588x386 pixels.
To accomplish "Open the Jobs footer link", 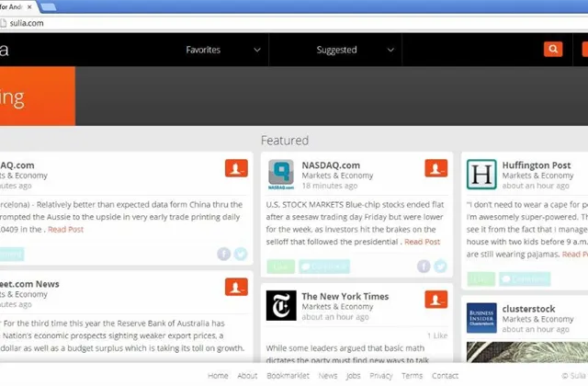I will (353, 376).
